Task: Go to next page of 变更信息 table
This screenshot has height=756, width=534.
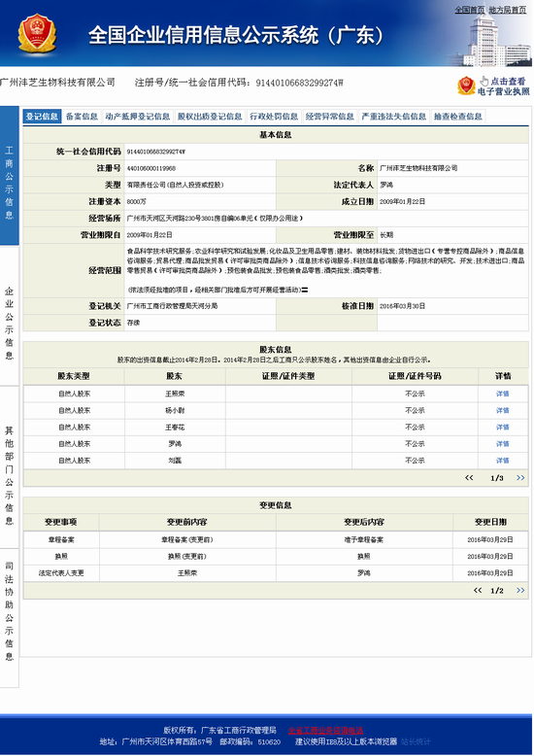Action: [520, 590]
